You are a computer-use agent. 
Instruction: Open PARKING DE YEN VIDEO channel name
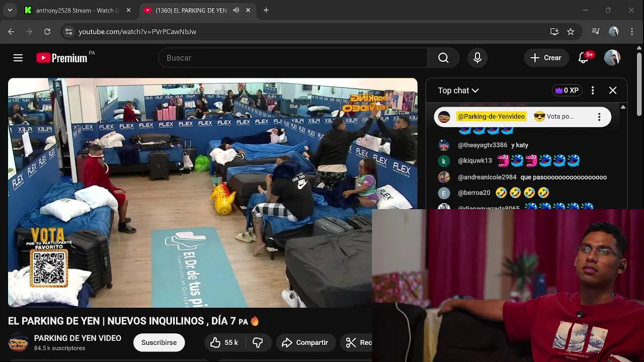tap(77, 338)
